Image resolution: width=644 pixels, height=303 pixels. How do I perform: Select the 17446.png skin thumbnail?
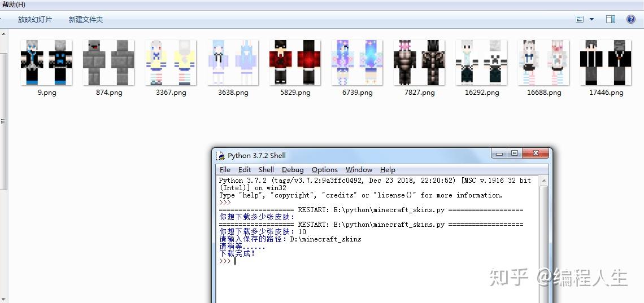(606, 62)
